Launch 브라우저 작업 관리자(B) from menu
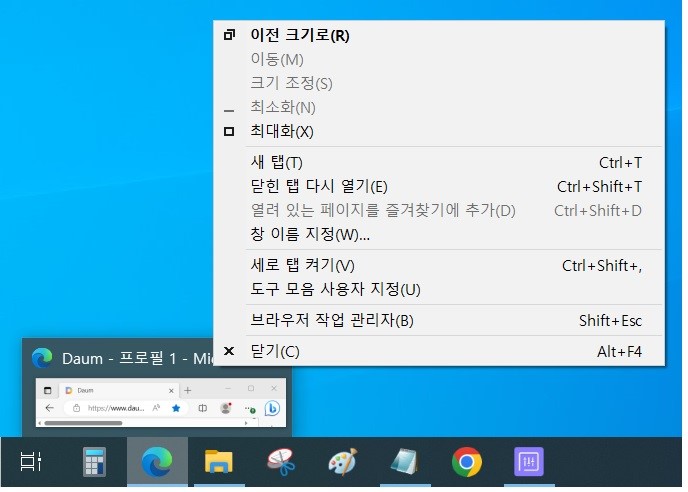The height and width of the screenshot is (492, 688). coord(439,320)
